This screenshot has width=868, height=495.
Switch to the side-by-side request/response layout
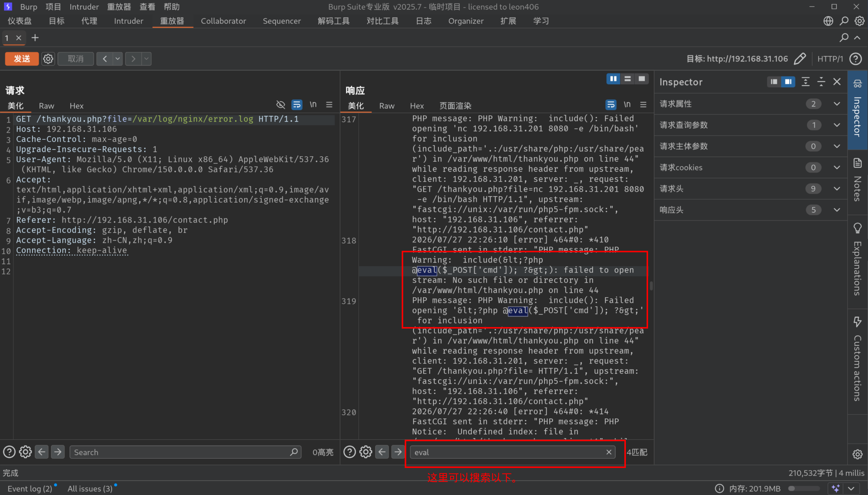pos(614,79)
